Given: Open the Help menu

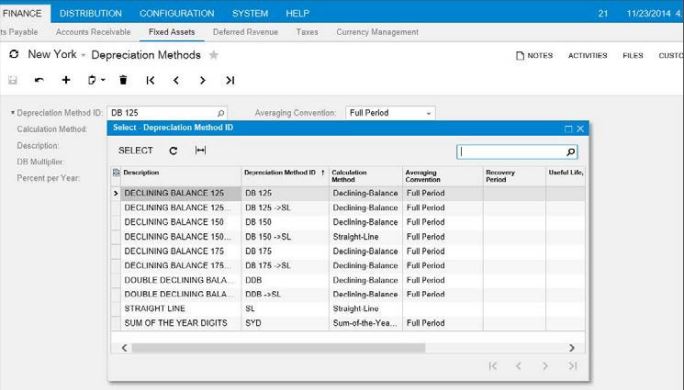Looking at the screenshot, I should click(x=298, y=13).
